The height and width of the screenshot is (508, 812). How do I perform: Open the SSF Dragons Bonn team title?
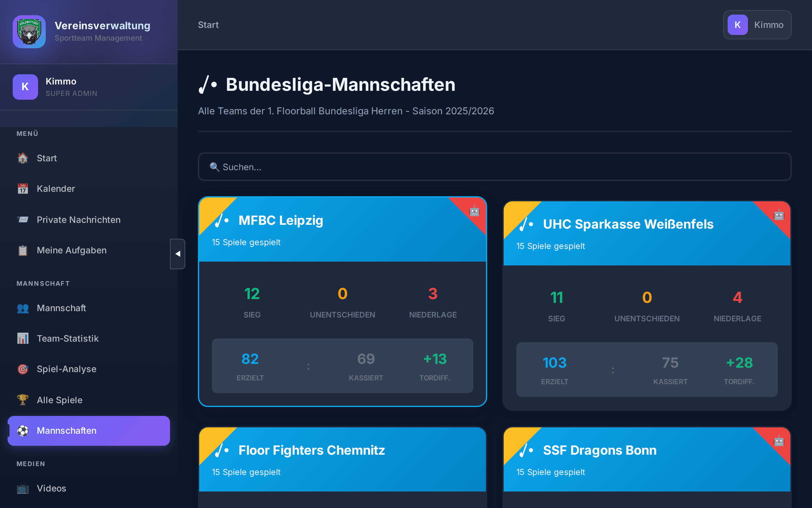(x=599, y=450)
